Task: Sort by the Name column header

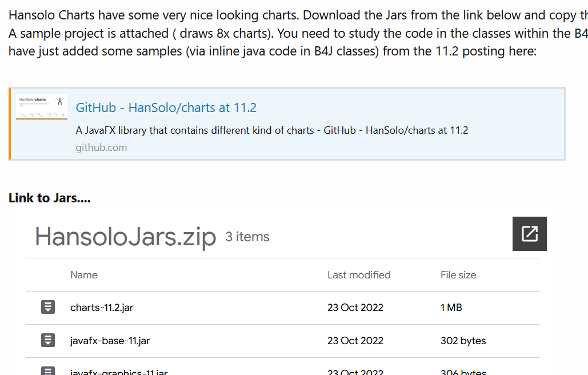Action: [84, 275]
